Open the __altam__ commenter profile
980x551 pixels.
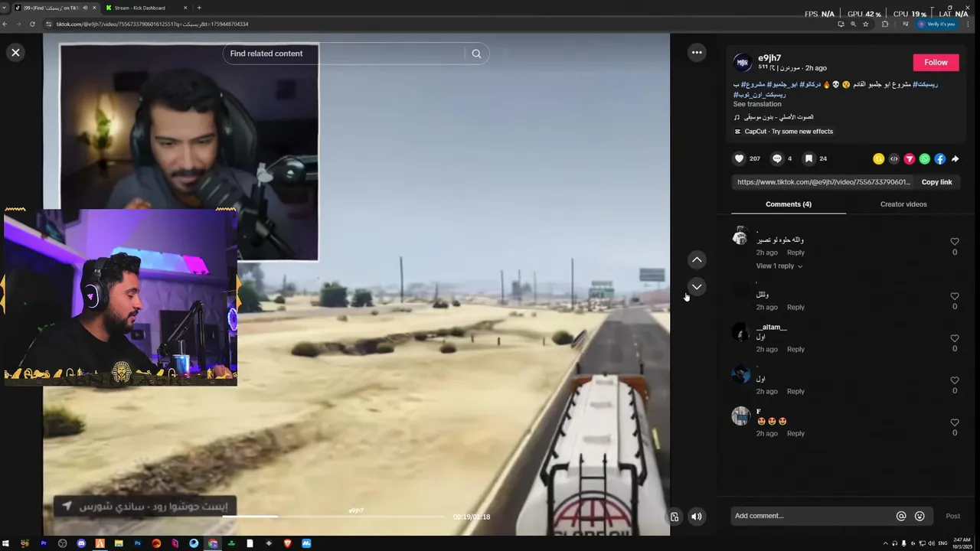tap(771, 327)
